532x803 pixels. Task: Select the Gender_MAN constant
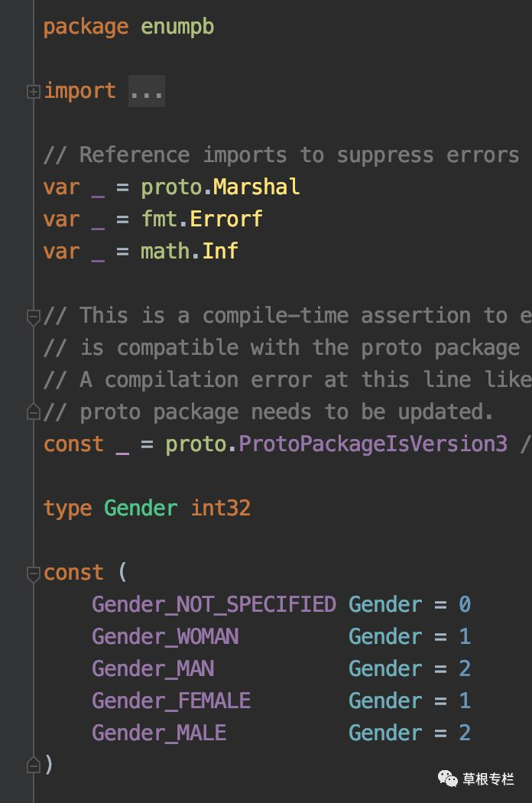coord(153,669)
